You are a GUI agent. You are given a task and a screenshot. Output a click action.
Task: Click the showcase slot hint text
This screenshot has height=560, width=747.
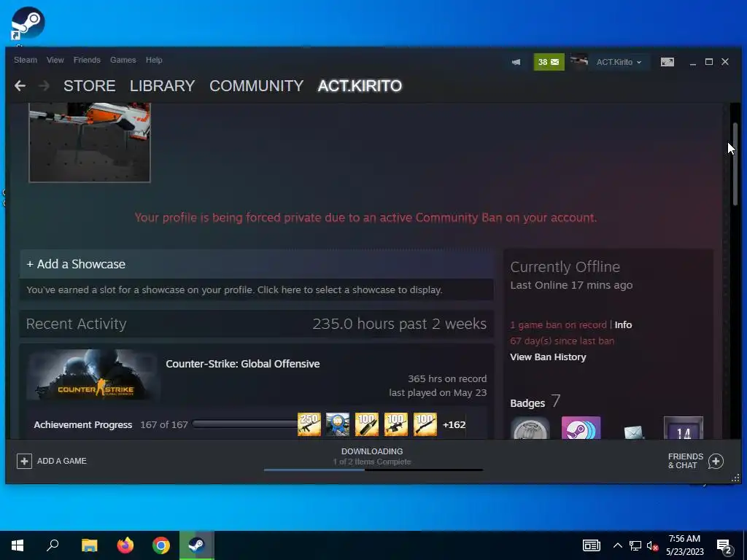point(234,290)
